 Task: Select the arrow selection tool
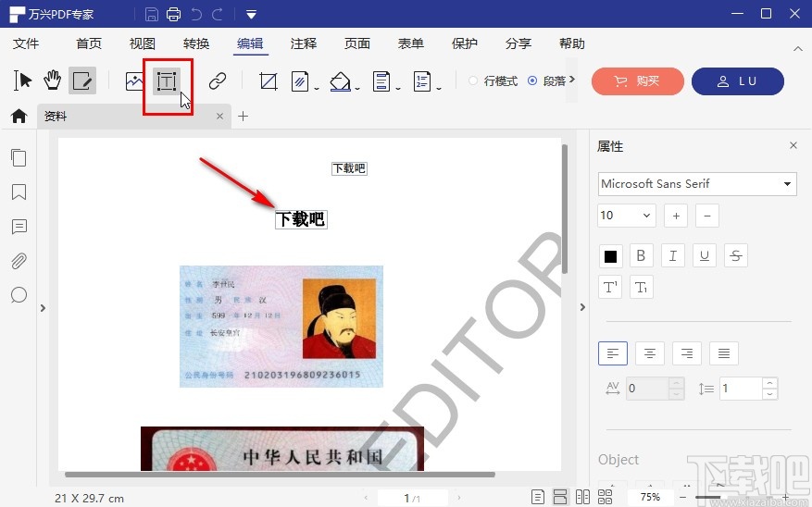(x=23, y=80)
